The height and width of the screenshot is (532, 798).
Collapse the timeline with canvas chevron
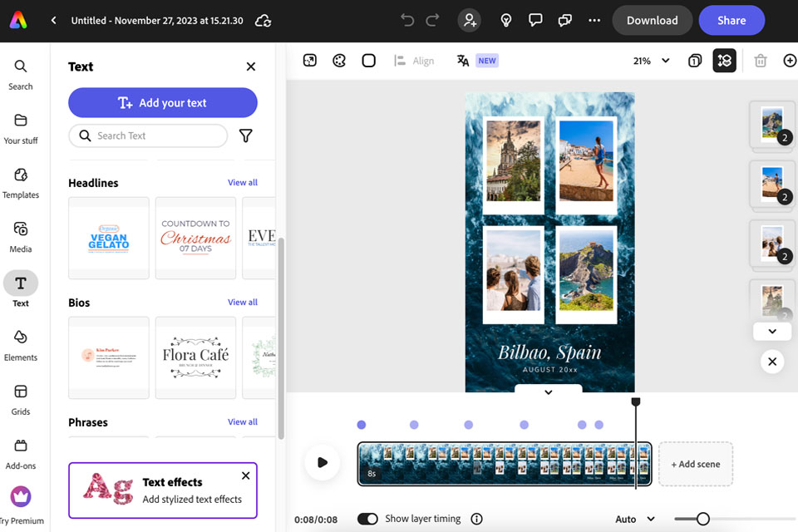tap(548, 392)
